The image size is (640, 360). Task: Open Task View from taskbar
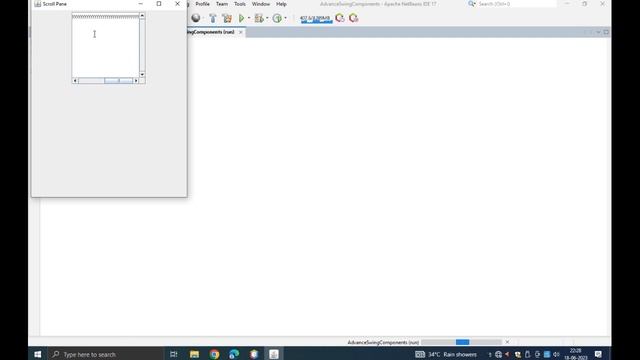173,354
